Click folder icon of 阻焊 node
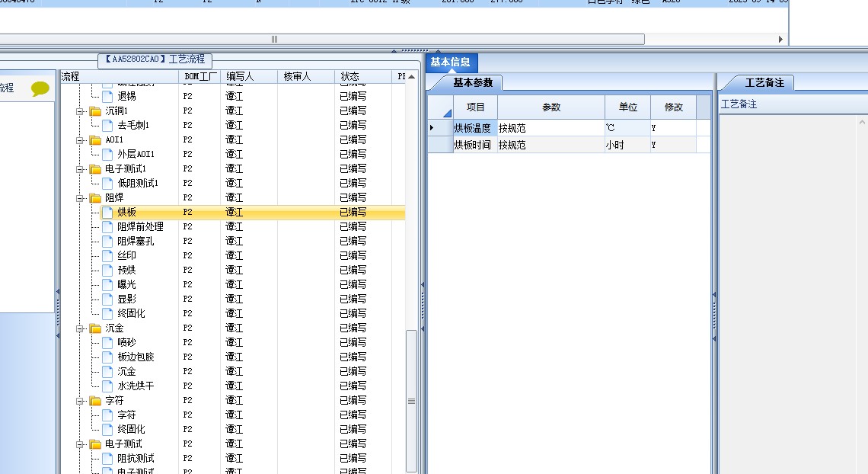This screenshot has width=868, height=474. [x=95, y=198]
